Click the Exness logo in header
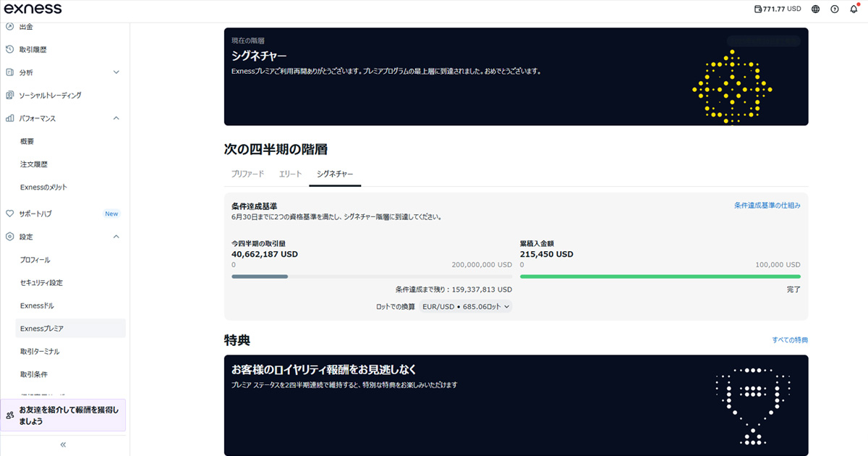 (33, 9)
